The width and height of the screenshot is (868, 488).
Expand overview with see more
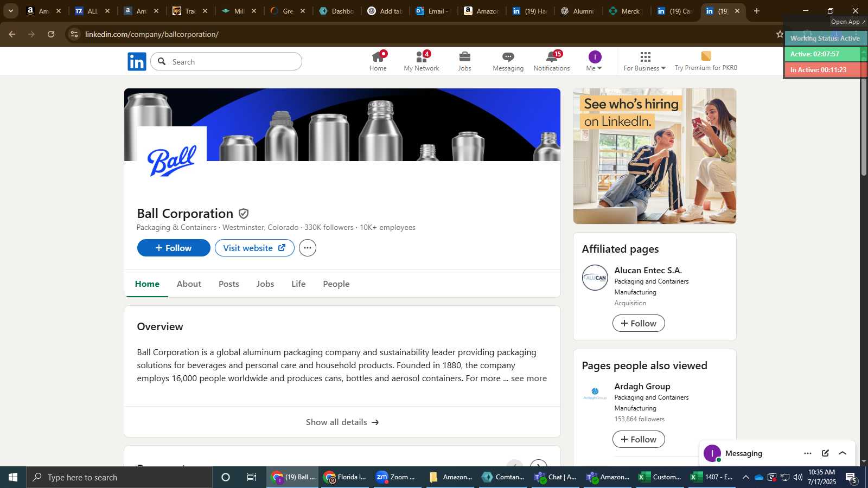(529, 378)
